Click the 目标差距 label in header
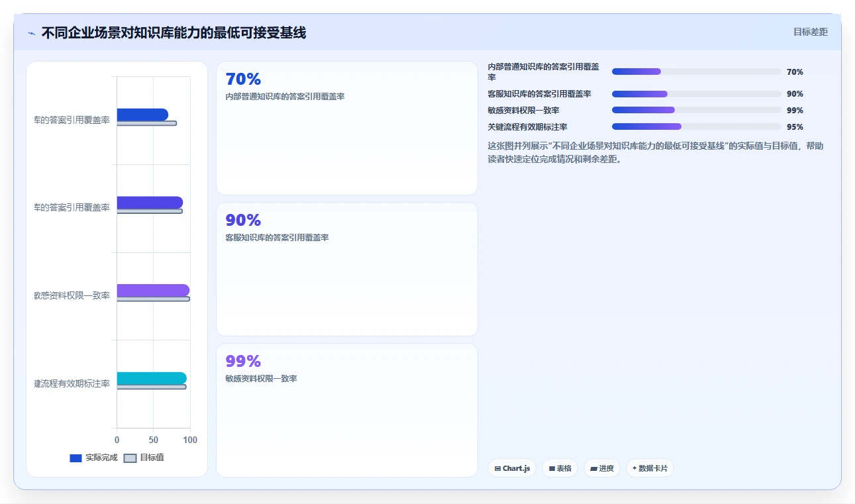 (811, 32)
